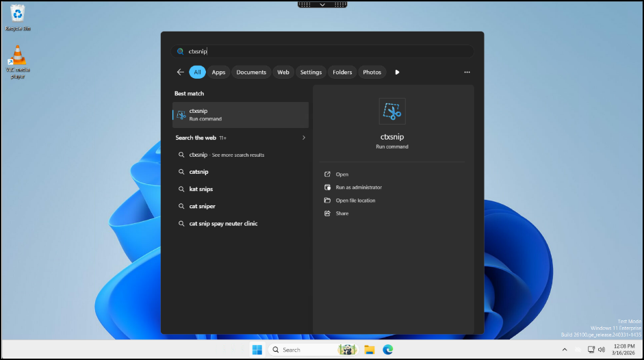Select the Documents filter tab
The height and width of the screenshot is (360, 644).
pyautogui.click(x=251, y=72)
